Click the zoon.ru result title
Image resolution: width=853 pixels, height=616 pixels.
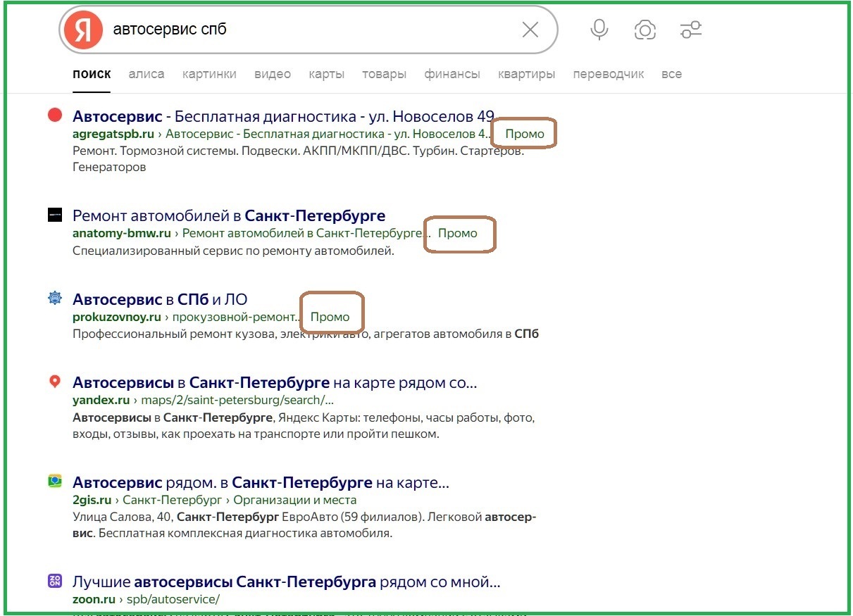coord(286,582)
